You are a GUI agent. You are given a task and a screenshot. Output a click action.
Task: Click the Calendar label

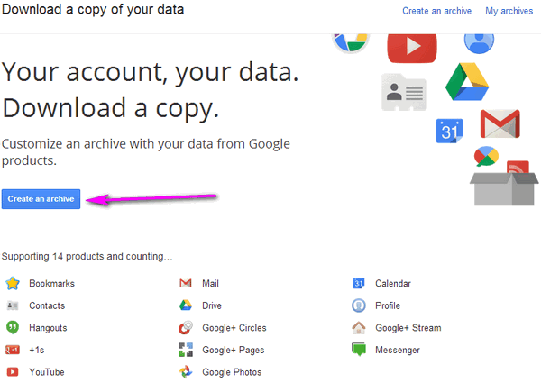(393, 283)
